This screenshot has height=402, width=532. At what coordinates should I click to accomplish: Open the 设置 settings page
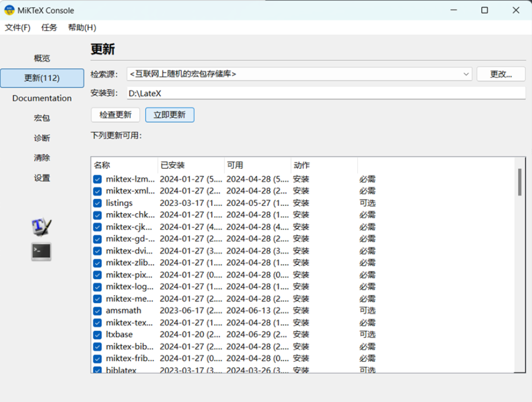click(42, 178)
